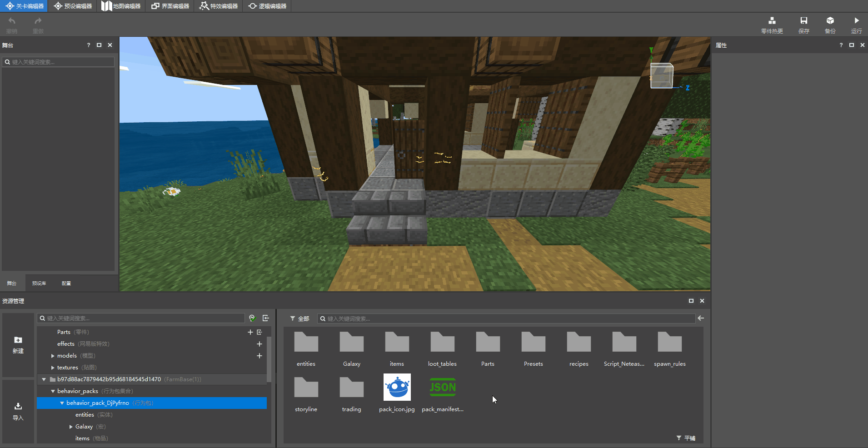Open the Parts folder icon

click(x=488, y=342)
